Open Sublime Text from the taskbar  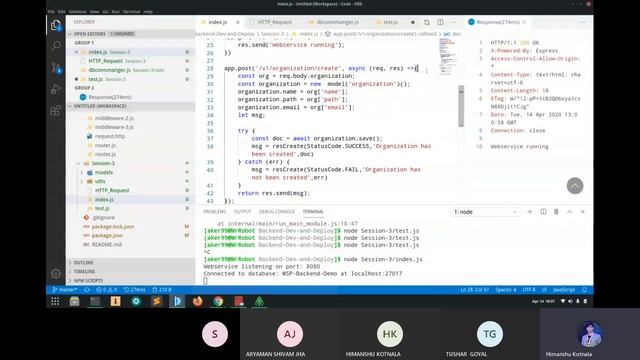[156, 301]
